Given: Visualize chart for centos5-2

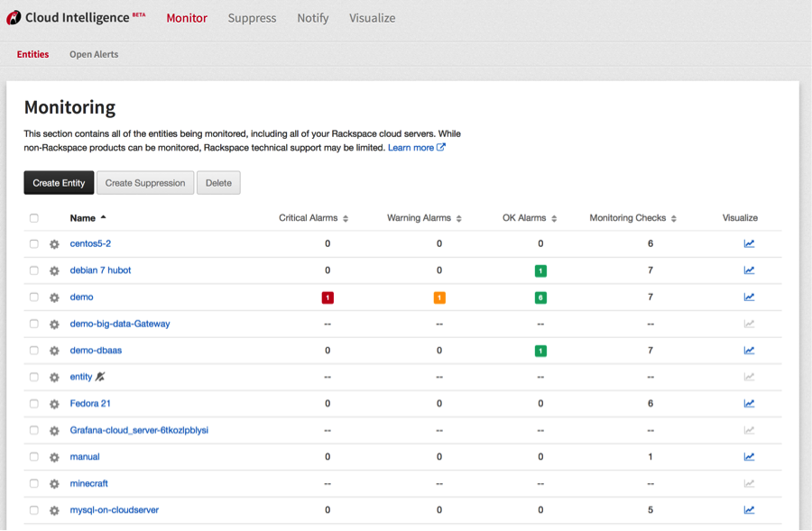Looking at the screenshot, I should [x=749, y=243].
